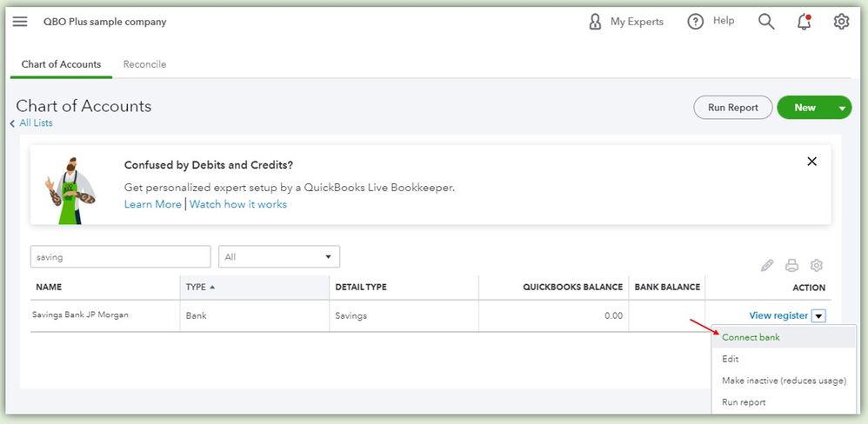Screen dimensions: 868x424
Task: Close the Debits and Credits banner
Action: [811, 162]
